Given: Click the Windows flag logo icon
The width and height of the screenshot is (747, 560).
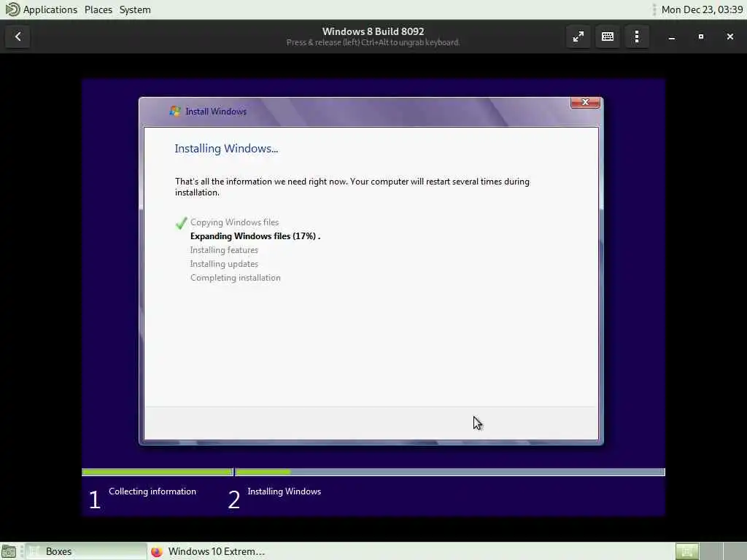Looking at the screenshot, I should (x=175, y=111).
